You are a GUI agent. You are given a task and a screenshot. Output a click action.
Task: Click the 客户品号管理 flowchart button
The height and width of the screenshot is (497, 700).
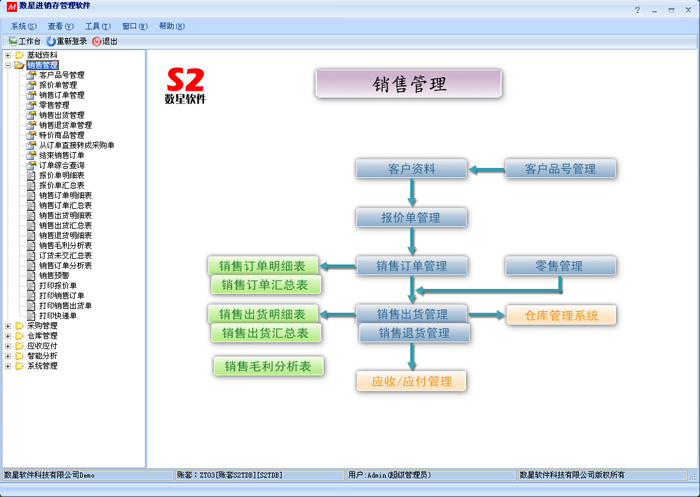pyautogui.click(x=560, y=169)
